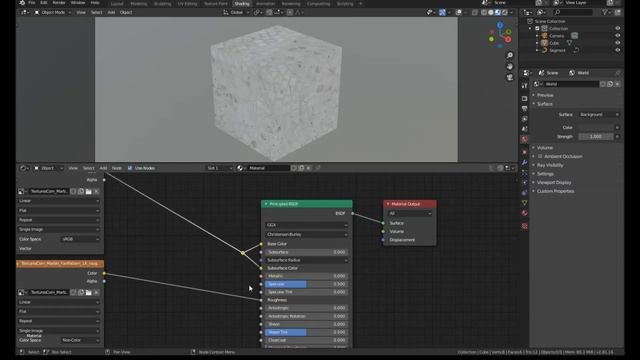Click the Material name field in node editor
Viewport: 640px width, 360px height.
click(268, 168)
